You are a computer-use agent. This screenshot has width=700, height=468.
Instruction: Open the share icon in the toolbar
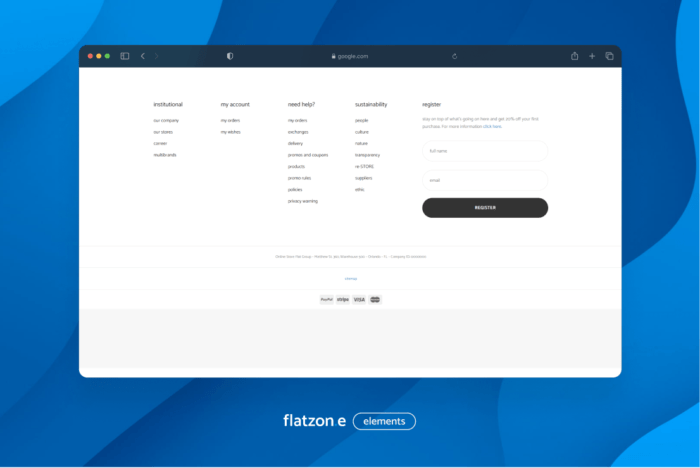click(x=575, y=56)
